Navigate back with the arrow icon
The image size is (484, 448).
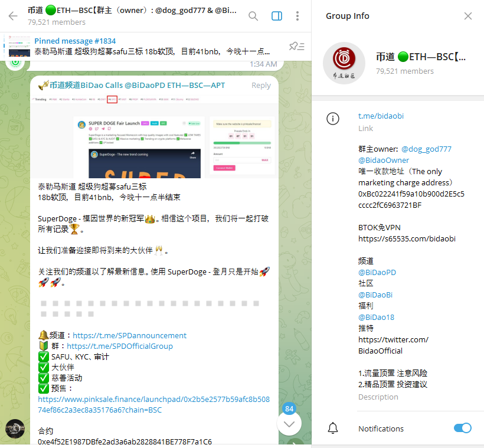tap(12, 16)
